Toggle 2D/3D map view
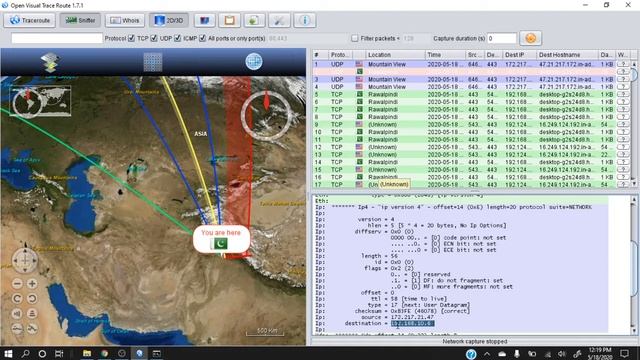Image resolution: width=640 pixels, height=360 pixels. 169,20
